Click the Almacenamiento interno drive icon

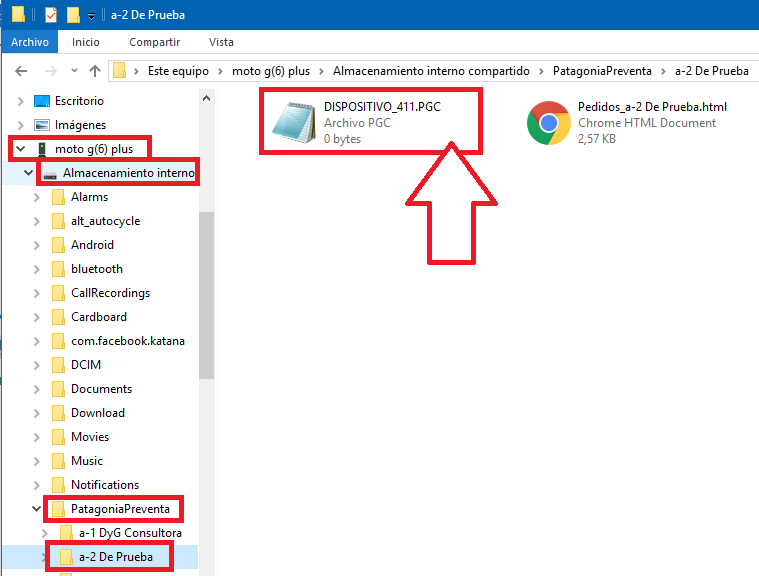[x=50, y=175]
